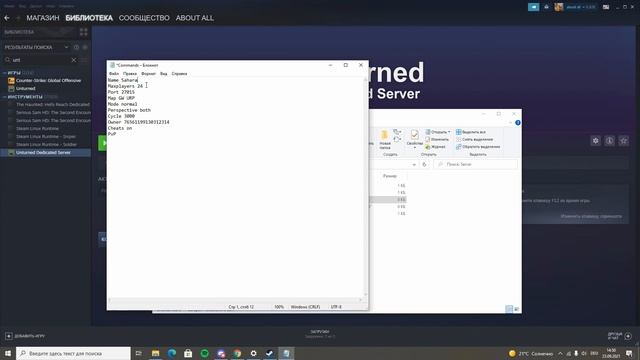Focus the Explorer search box
Viewport: 640px width, 360px height.
point(476,164)
